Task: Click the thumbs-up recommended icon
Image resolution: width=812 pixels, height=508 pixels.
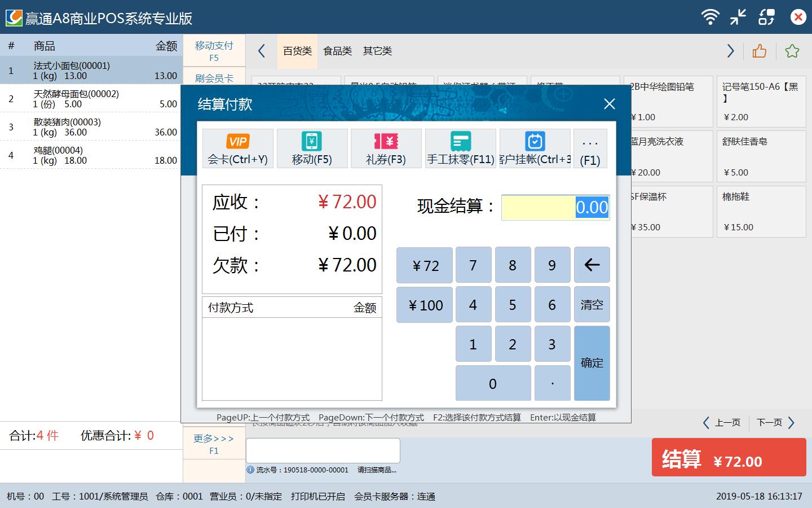Action: tap(760, 51)
